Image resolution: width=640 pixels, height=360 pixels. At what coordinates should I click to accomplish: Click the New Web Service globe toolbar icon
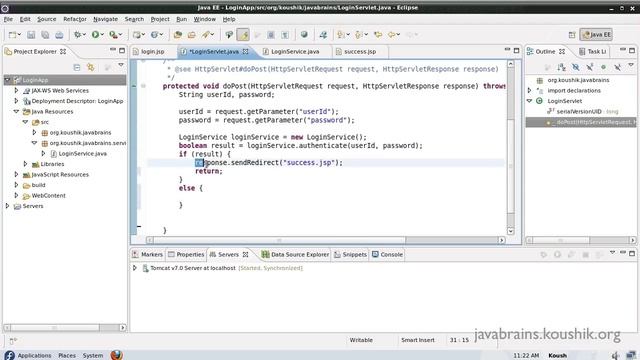154,35
